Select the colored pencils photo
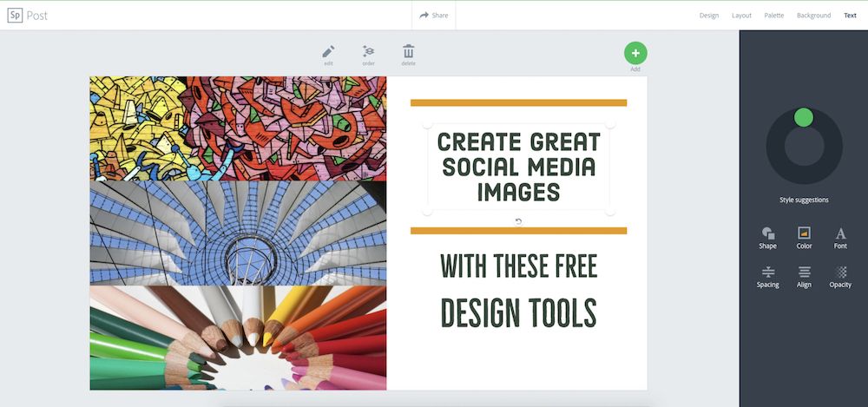Image resolution: width=868 pixels, height=407 pixels. pos(238,338)
